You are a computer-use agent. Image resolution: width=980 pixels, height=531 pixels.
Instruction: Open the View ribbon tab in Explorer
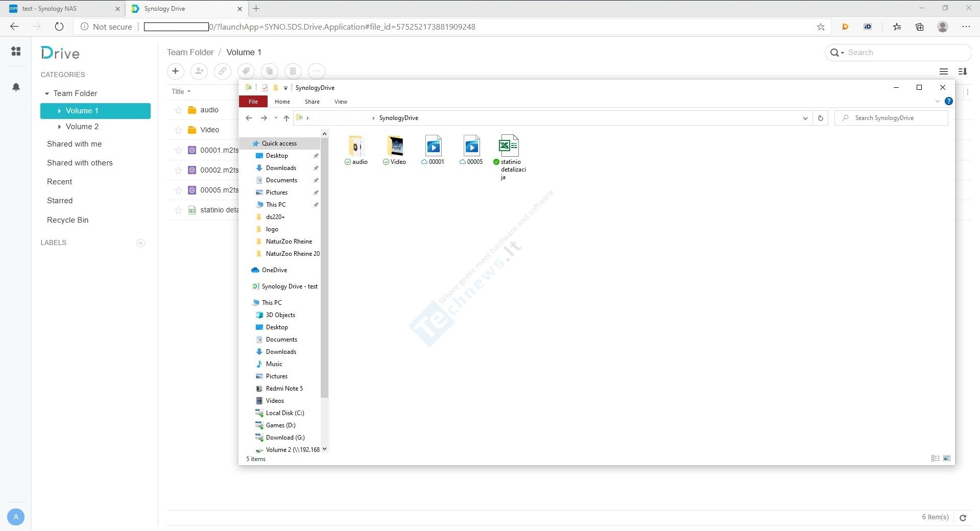point(341,102)
